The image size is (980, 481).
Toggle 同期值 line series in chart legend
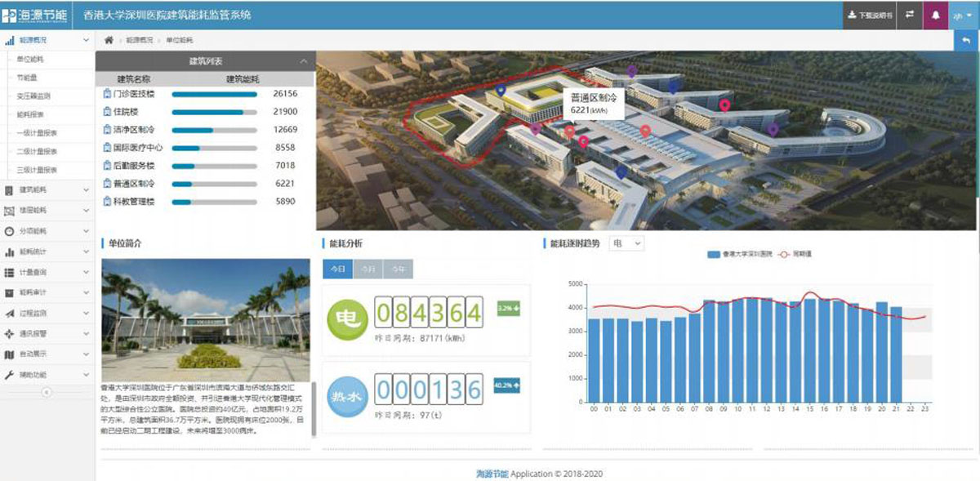point(795,254)
